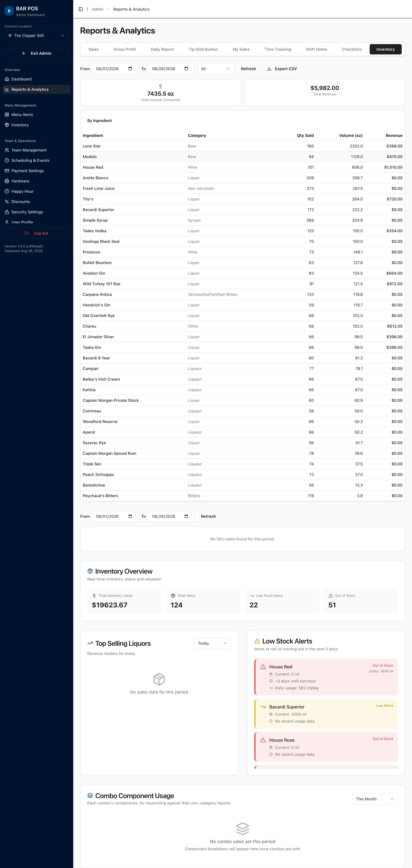Click the Qty Sold column header
The height and width of the screenshot is (868, 412).
[x=305, y=135]
